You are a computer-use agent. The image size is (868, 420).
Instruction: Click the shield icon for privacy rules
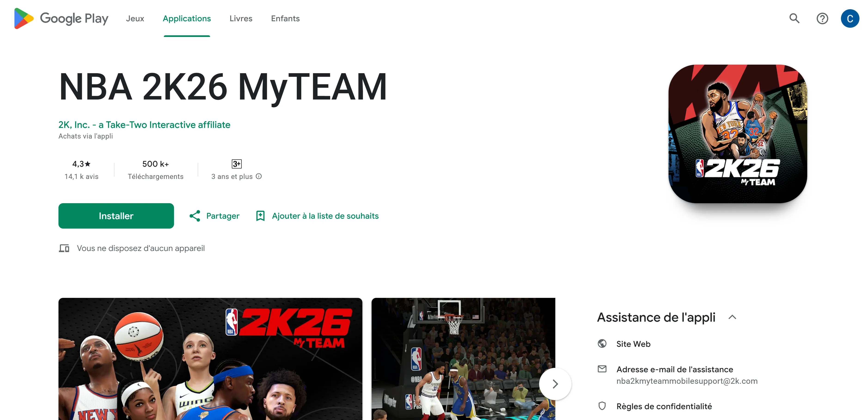pos(602,406)
